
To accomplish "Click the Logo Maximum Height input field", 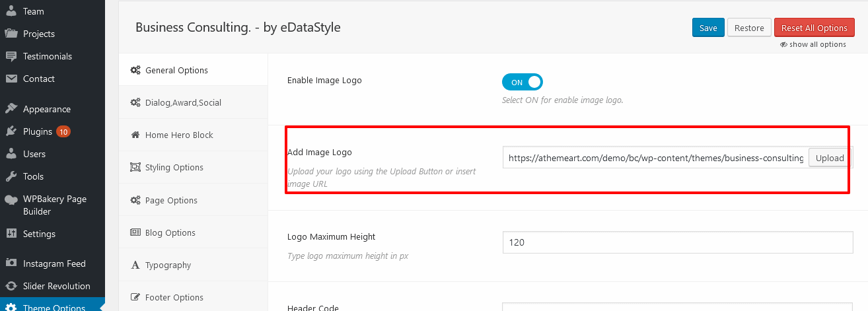I will pyautogui.click(x=678, y=242).
